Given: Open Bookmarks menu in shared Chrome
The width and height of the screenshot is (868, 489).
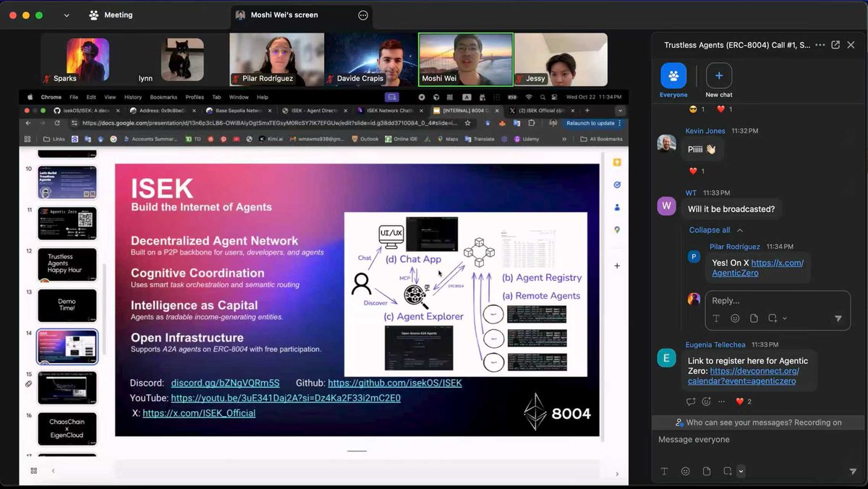Looking at the screenshot, I should 163,97.
